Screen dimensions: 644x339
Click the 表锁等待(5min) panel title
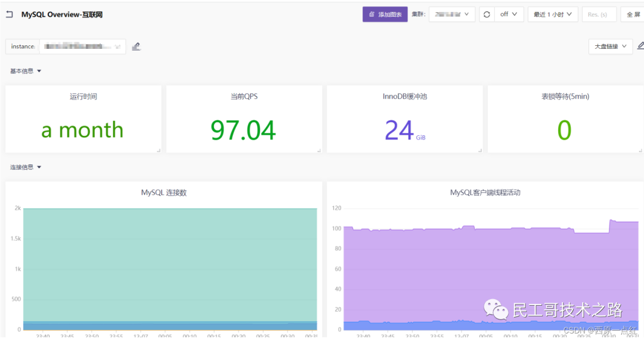pyautogui.click(x=565, y=97)
